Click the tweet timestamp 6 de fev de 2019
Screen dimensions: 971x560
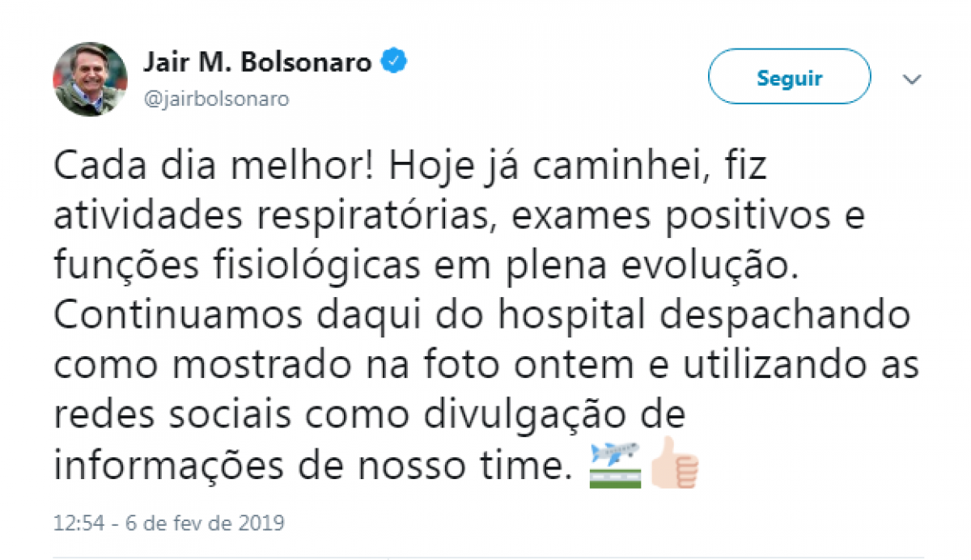coord(169,523)
